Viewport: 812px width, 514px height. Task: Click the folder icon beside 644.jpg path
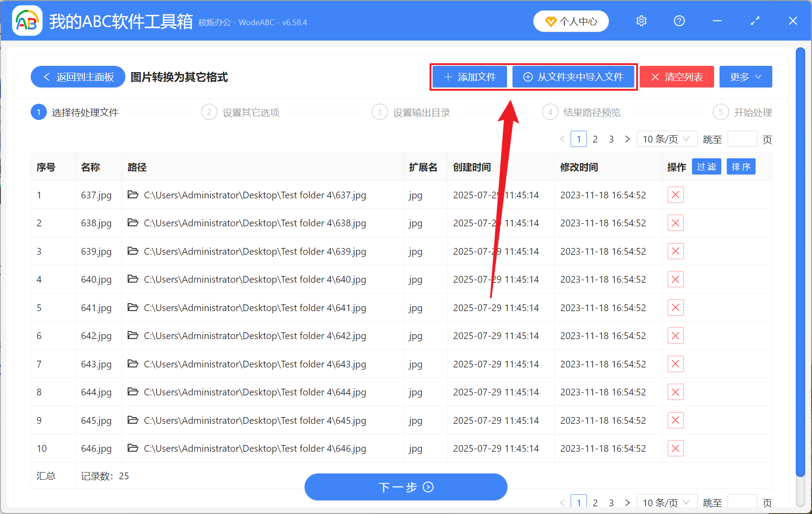tap(132, 392)
